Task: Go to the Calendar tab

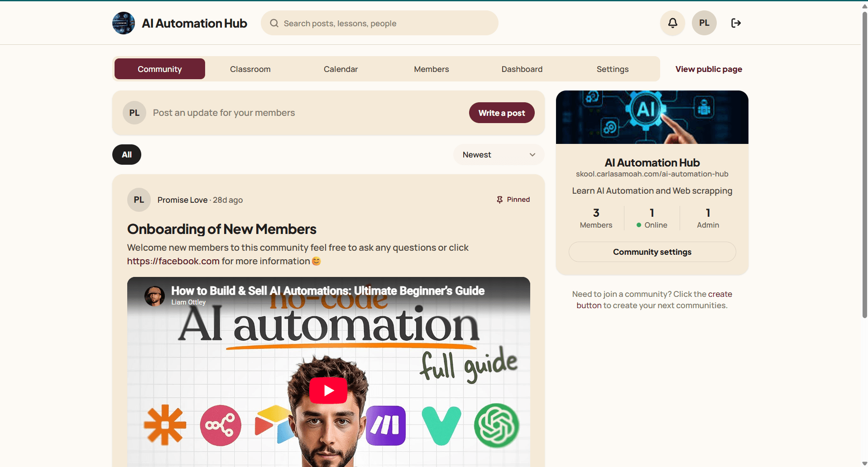Action: pos(341,69)
